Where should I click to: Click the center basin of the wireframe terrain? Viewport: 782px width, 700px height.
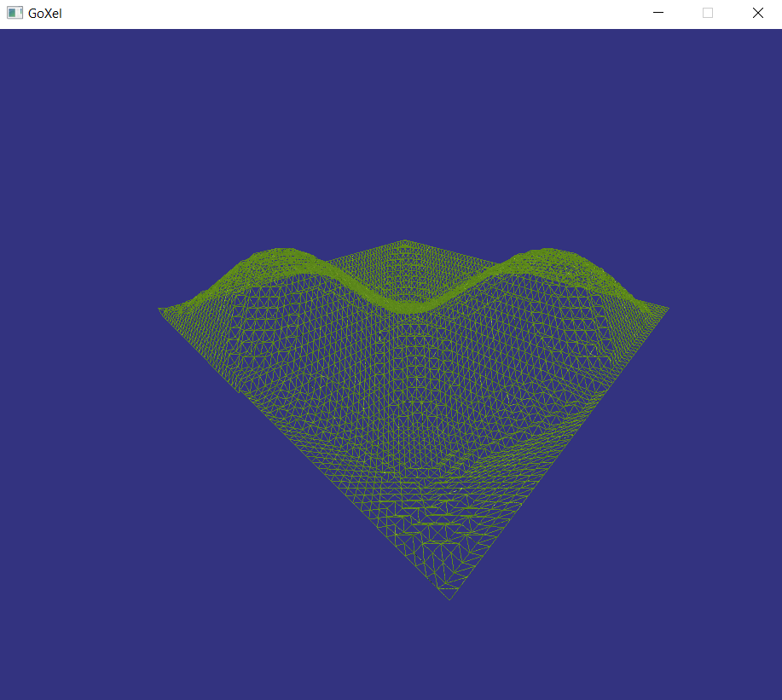coord(409,401)
